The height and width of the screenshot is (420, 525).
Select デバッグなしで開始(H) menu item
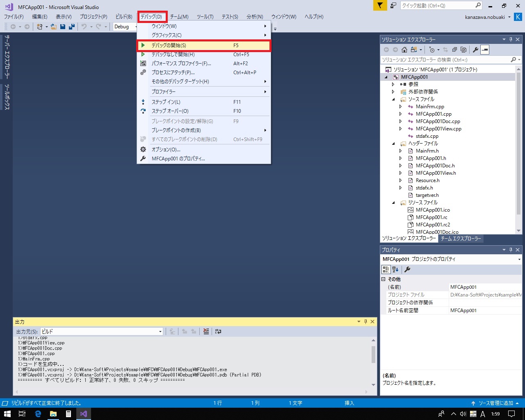click(203, 55)
